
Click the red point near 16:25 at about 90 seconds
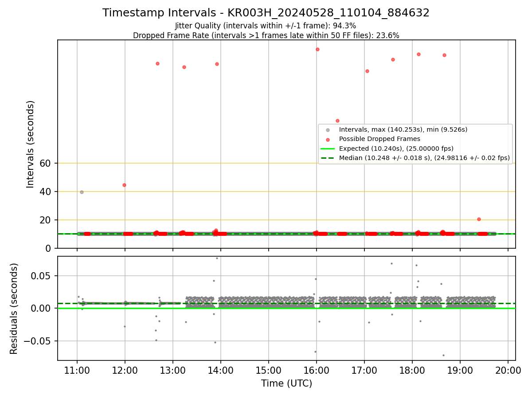click(337, 121)
